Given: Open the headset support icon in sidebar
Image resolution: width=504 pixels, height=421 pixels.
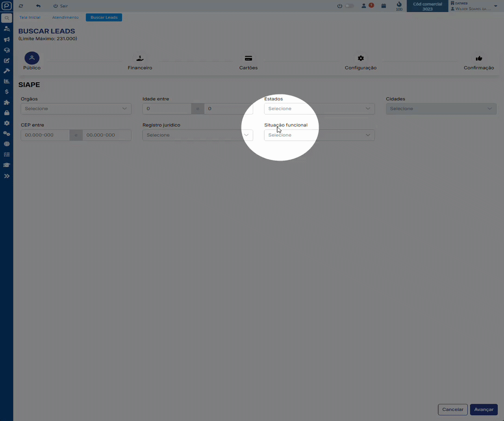Looking at the screenshot, I should pos(7,50).
